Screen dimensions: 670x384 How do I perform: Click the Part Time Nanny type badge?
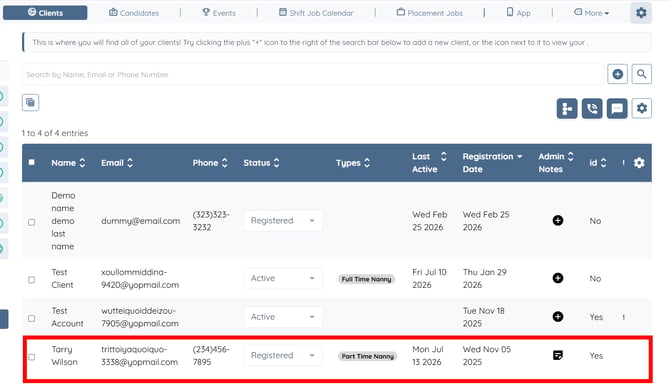367,356
